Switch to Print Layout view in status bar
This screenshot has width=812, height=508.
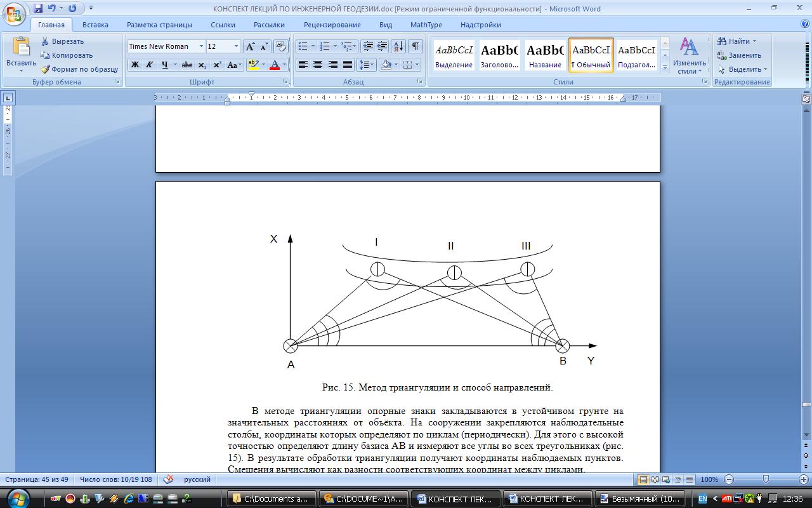pyautogui.click(x=643, y=479)
